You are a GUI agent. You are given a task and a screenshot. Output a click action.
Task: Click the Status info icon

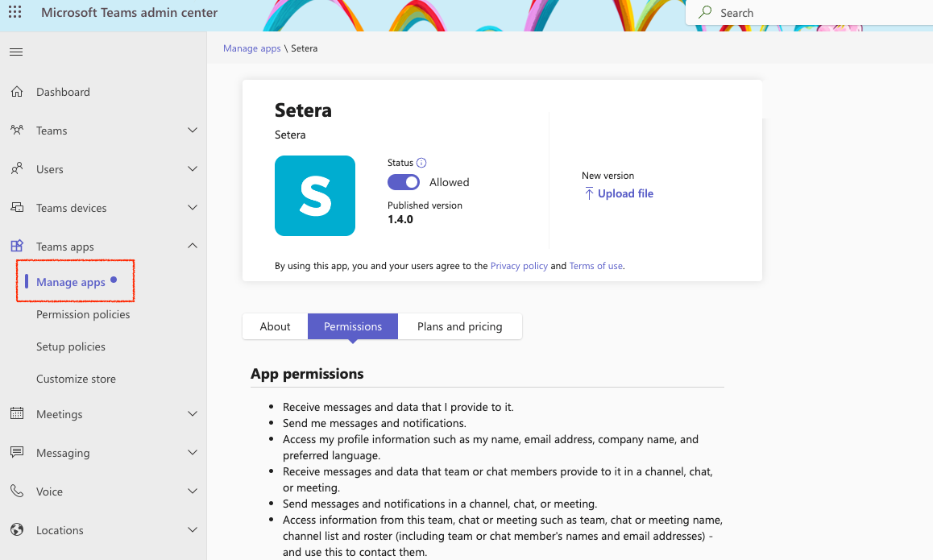(421, 163)
